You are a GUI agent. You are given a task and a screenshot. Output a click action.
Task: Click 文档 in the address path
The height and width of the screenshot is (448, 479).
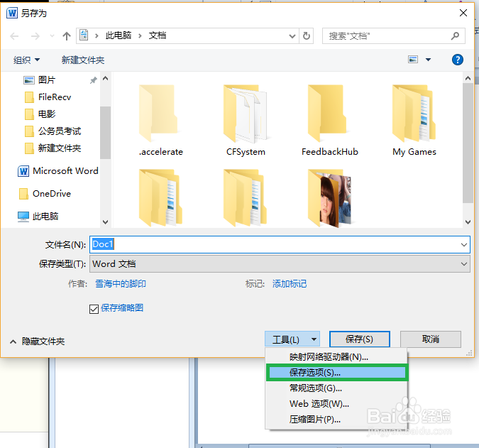pyautogui.click(x=158, y=35)
